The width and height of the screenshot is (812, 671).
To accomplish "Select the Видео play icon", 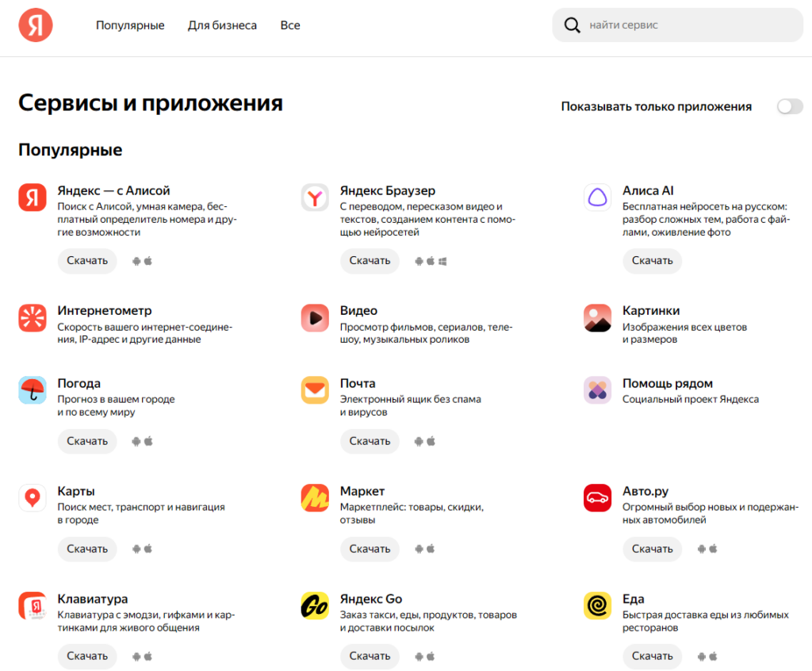I will [314, 317].
